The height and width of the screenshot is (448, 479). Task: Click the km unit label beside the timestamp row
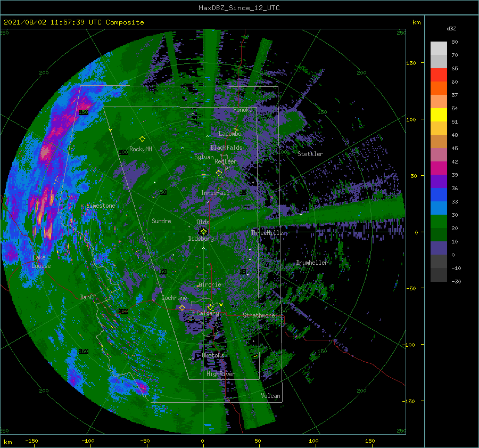pyautogui.click(x=416, y=22)
